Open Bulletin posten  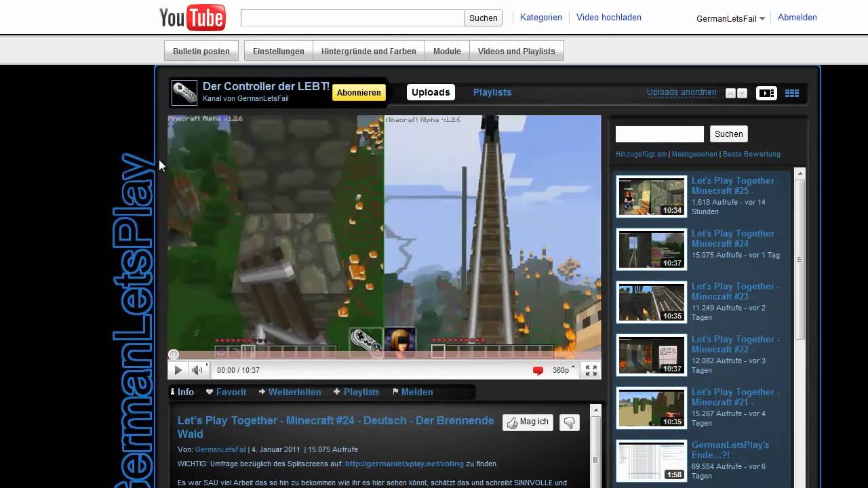(201, 51)
